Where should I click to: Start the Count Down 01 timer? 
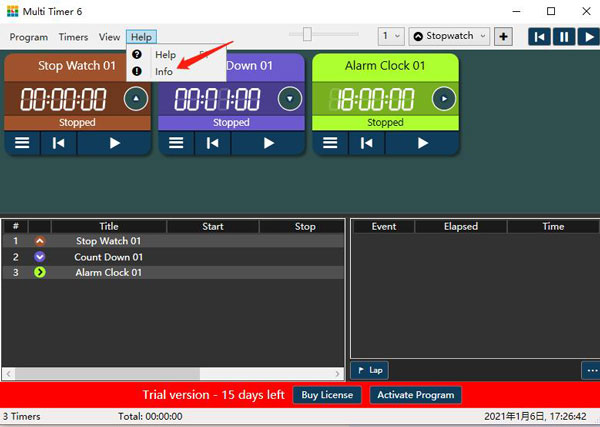click(269, 143)
